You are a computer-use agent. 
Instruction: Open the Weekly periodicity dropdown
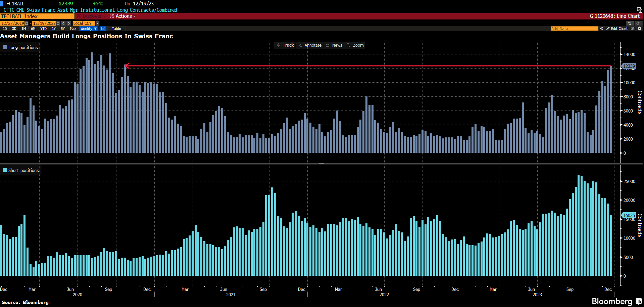(x=89, y=29)
